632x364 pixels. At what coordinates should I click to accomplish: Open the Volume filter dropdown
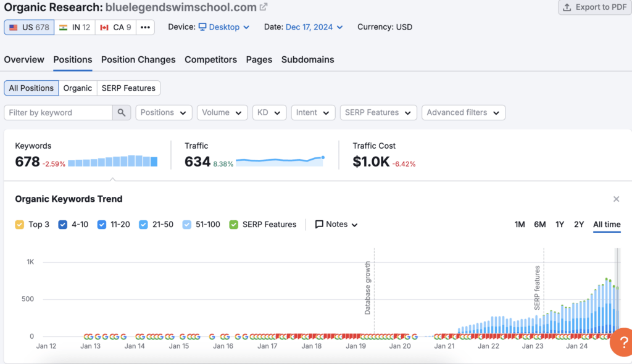click(222, 112)
